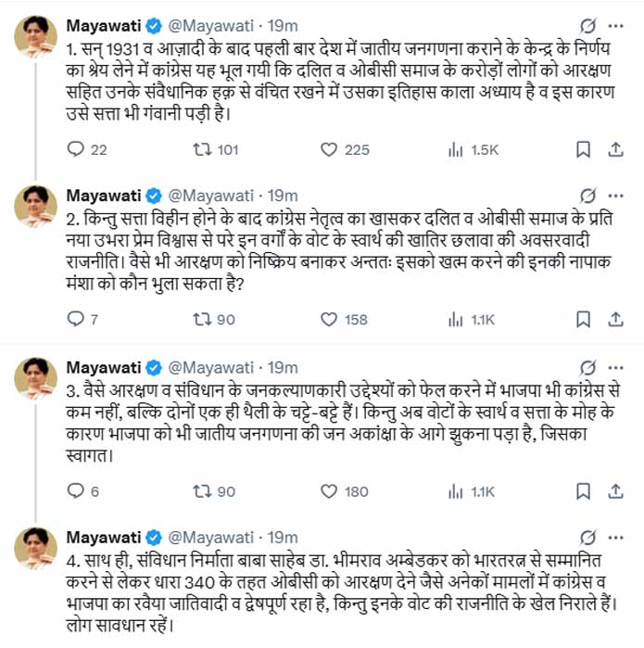This screenshot has height=648, width=644.
Task: Click Mayawati display name on fourth tweet
Action: click(104, 537)
